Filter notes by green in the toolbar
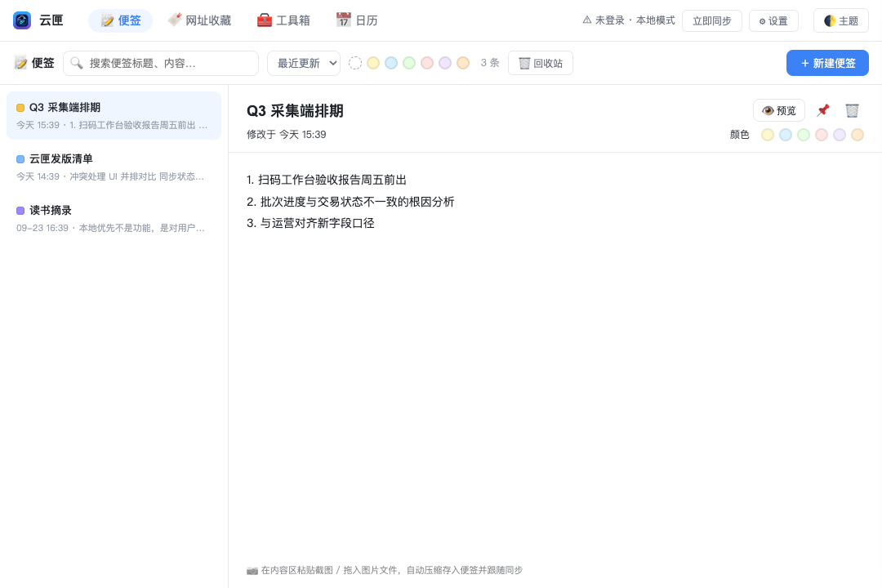Viewport: 882px width, 588px height. click(x=409, y=63)
